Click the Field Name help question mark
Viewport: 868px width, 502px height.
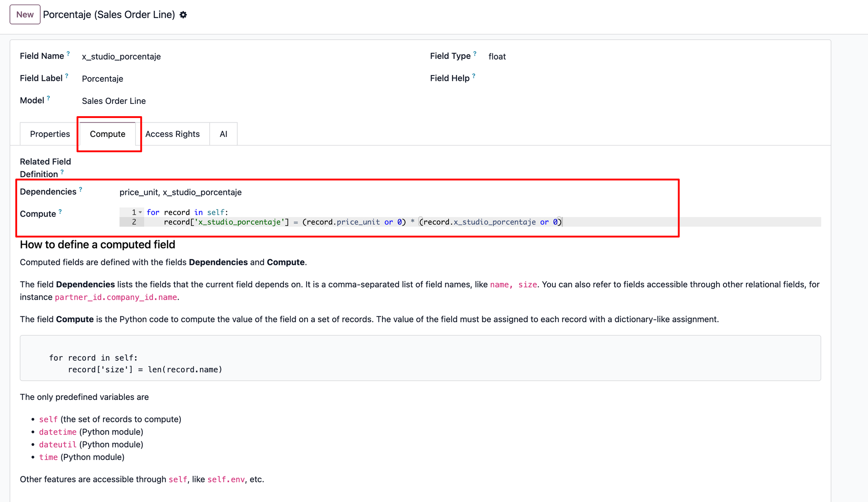[68, 53]
